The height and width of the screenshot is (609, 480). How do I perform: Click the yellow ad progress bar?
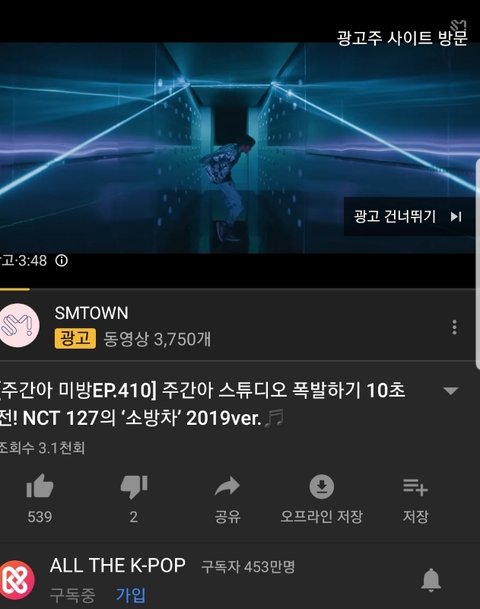[x=15, y=289]
